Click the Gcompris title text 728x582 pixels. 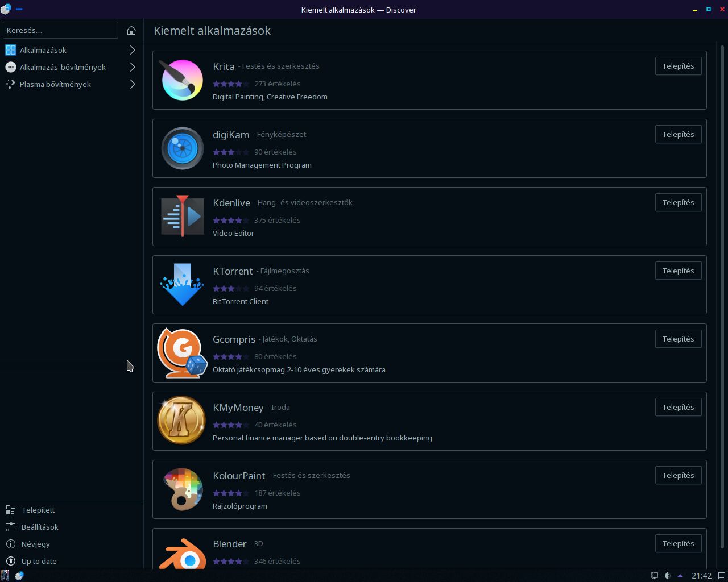pos(234,339)
